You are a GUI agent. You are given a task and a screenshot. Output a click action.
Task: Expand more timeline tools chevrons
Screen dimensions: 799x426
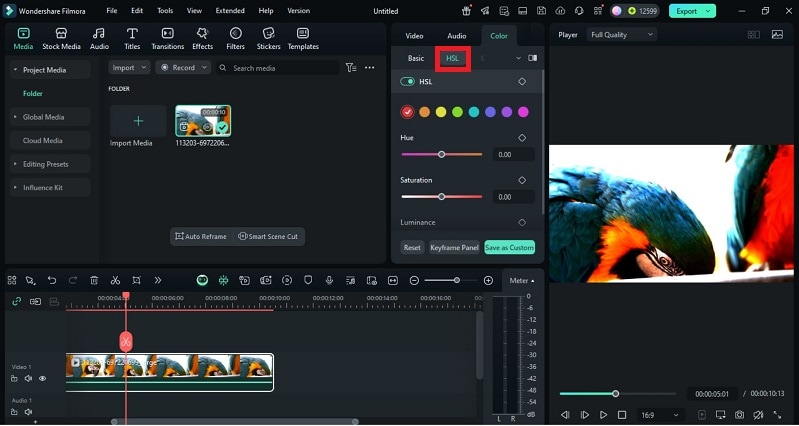(x=157, y=280)
